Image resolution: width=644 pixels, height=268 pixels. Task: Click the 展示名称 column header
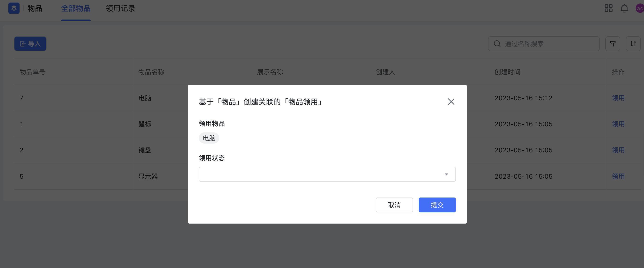click(x=270, y=72)
